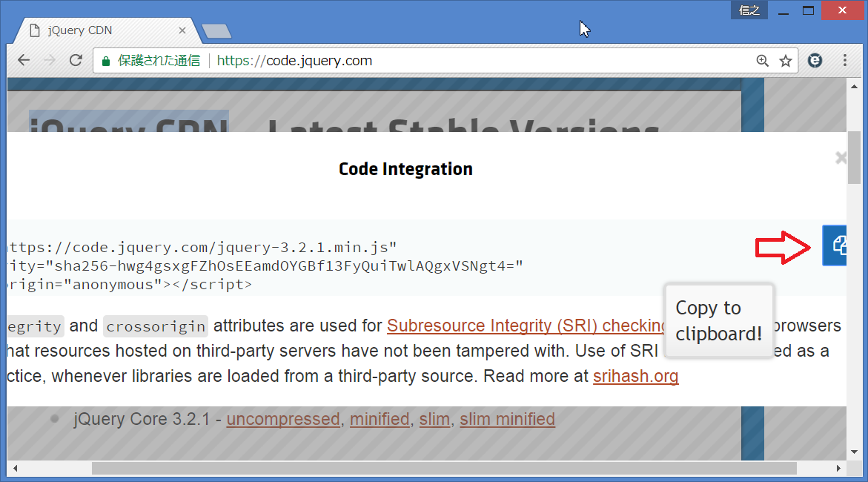Viewport: 868px width, 482px height.
Task: Copy the script tag to clipboard
Action: pyautogui.click(x=835, y=245)
